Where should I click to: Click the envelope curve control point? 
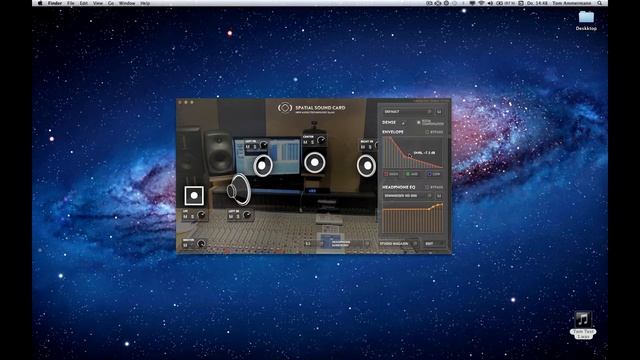(410, 156)
